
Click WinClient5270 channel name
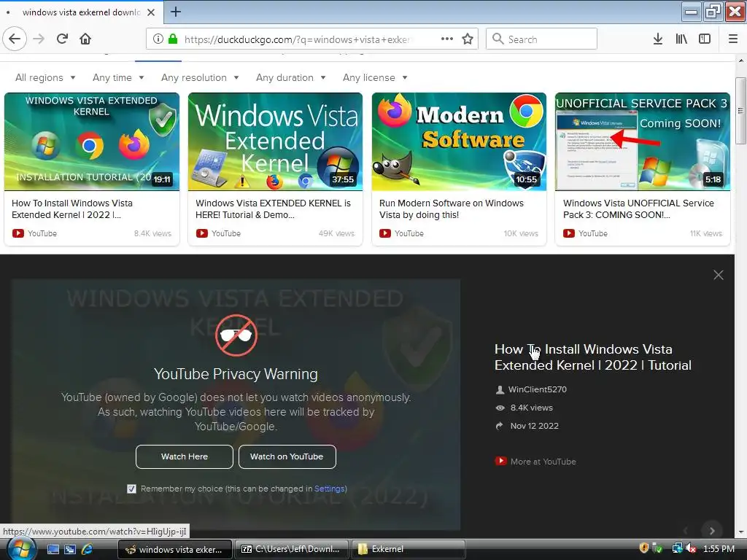click(538, 389)
